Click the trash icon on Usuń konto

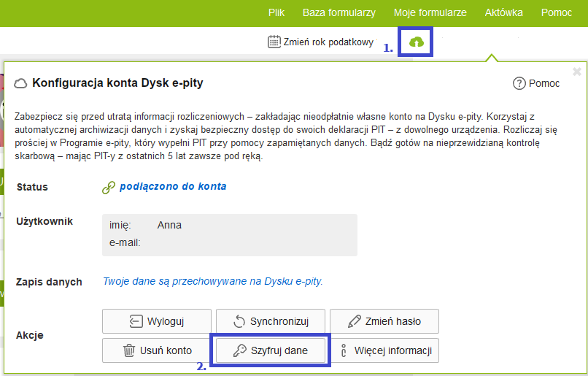[x=129, y=350]
